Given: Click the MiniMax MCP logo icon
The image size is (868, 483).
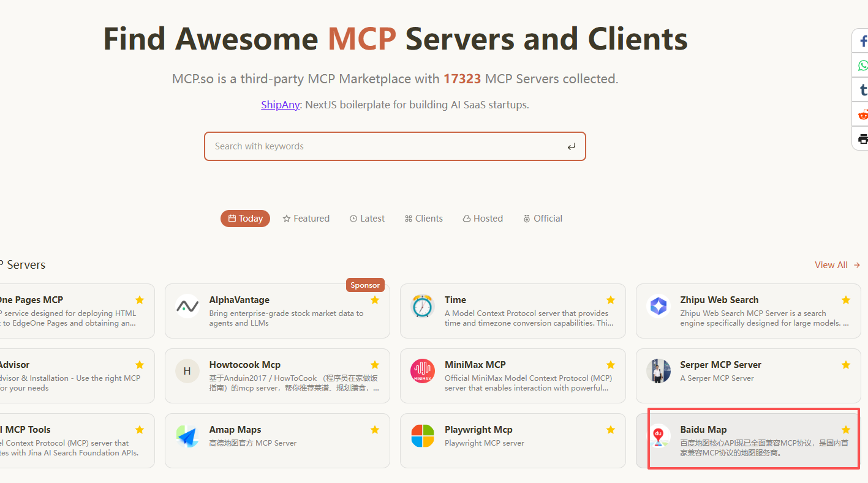Looking at the screenshot, I should pos(423,371).
